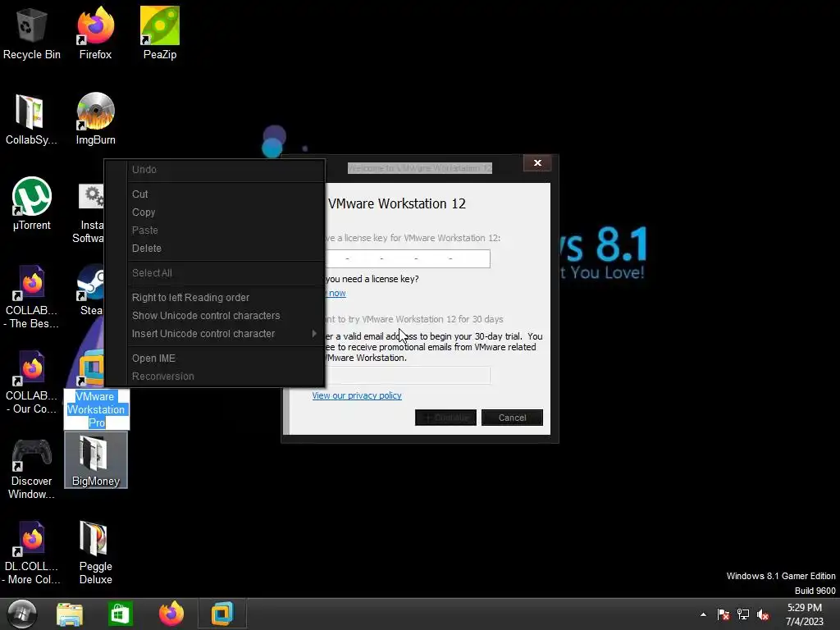Screen dimensions: 840x630
Task: Click the muted volume tray icon
Action: (x=763, y=614)
